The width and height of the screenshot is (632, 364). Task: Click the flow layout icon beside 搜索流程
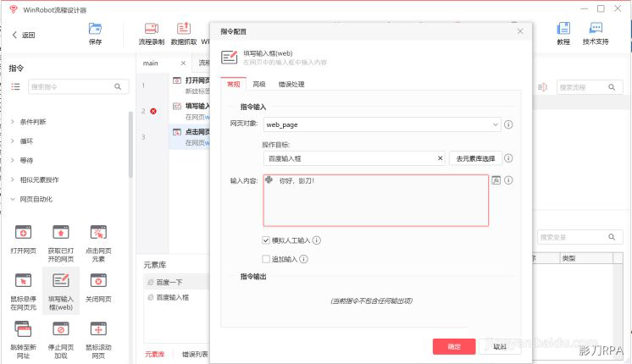pos(542,87)
